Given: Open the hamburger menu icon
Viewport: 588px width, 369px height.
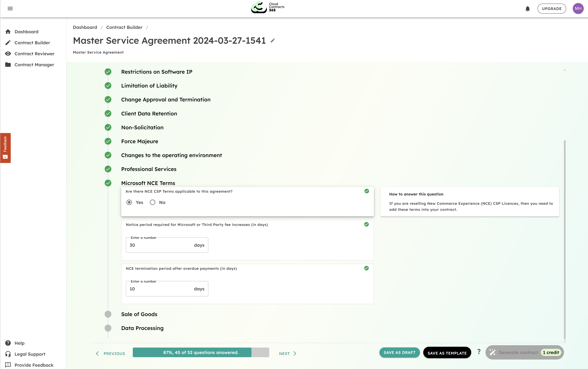Looking at the screenshot, I should (10, 9).
